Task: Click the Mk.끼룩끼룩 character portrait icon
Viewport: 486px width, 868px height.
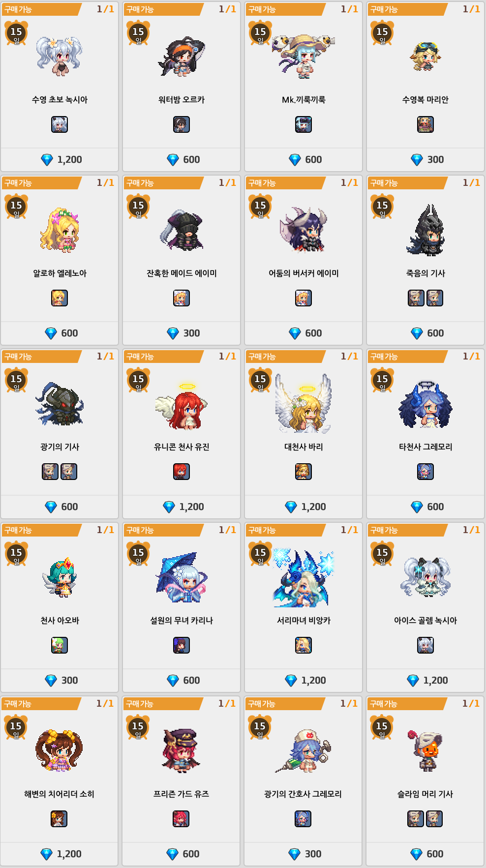Action: 304,124
